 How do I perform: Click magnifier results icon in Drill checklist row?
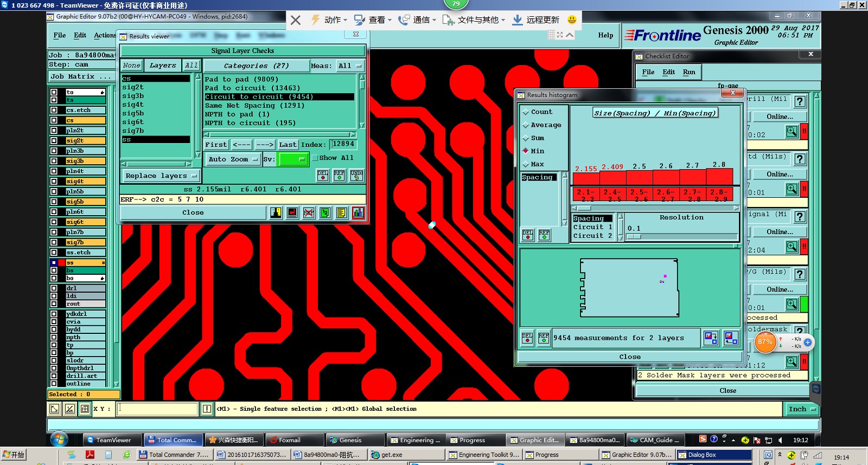[x=792, y=131]
